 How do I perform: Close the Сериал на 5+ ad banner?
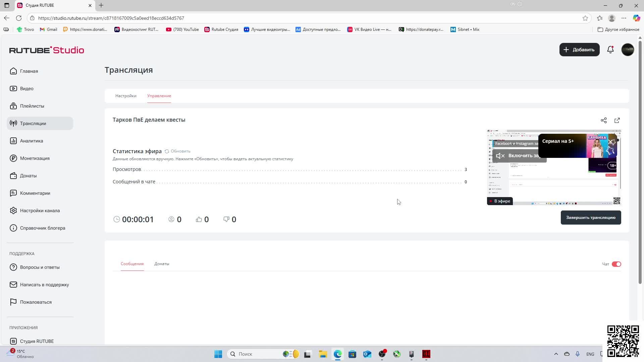coord(611,142)
